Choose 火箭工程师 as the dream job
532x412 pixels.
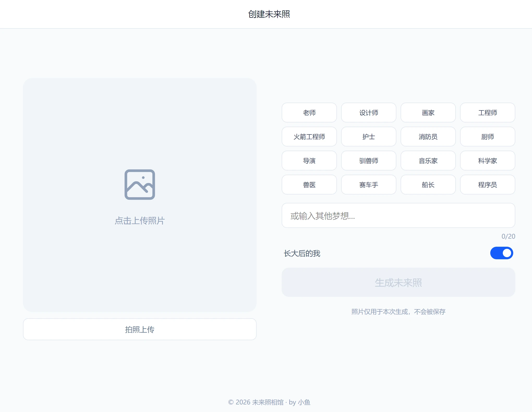(x=309, y=137)
